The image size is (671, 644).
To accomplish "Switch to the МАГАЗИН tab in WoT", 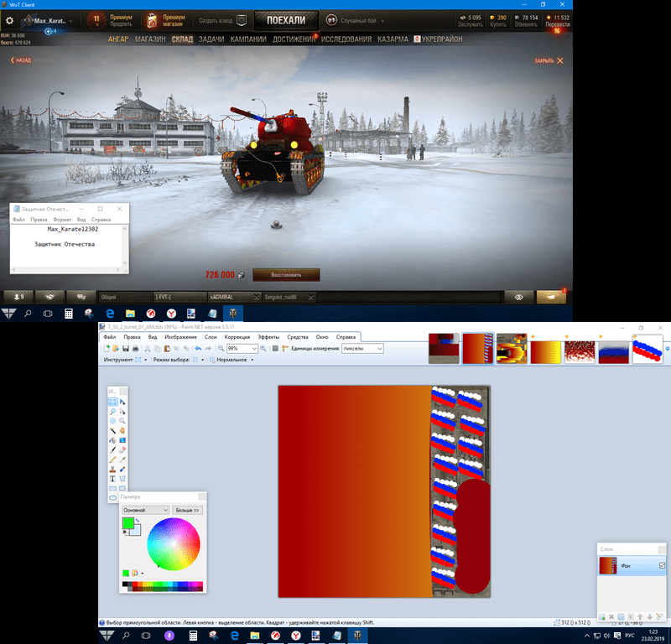I will tap(150, 39).
